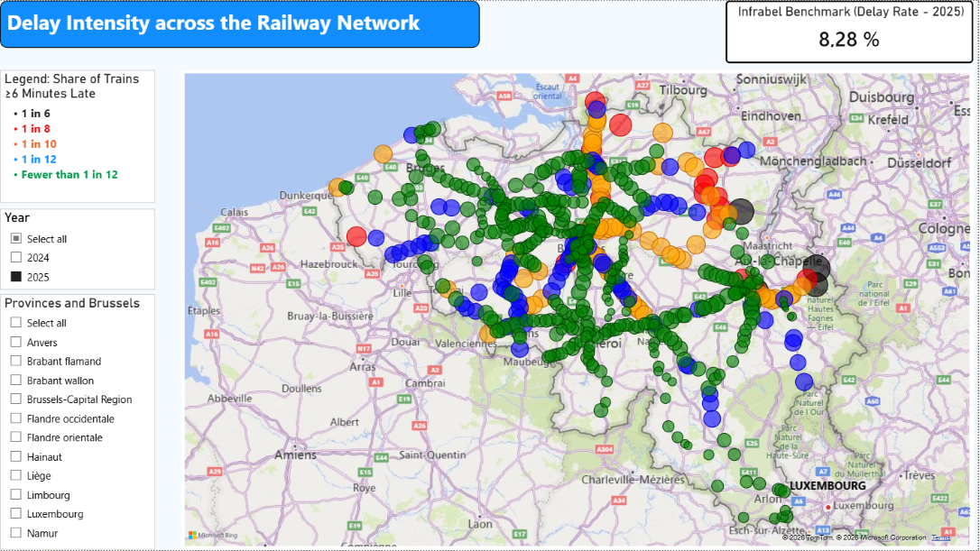980x551 pixels.
Task: Click the Düsseldorf label on the map
Action: 920,162
